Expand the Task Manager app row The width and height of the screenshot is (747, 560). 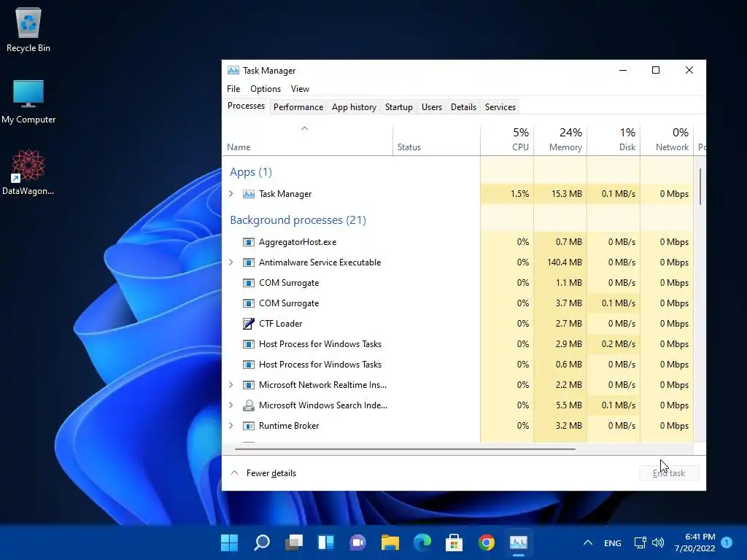tap(231, 194)
